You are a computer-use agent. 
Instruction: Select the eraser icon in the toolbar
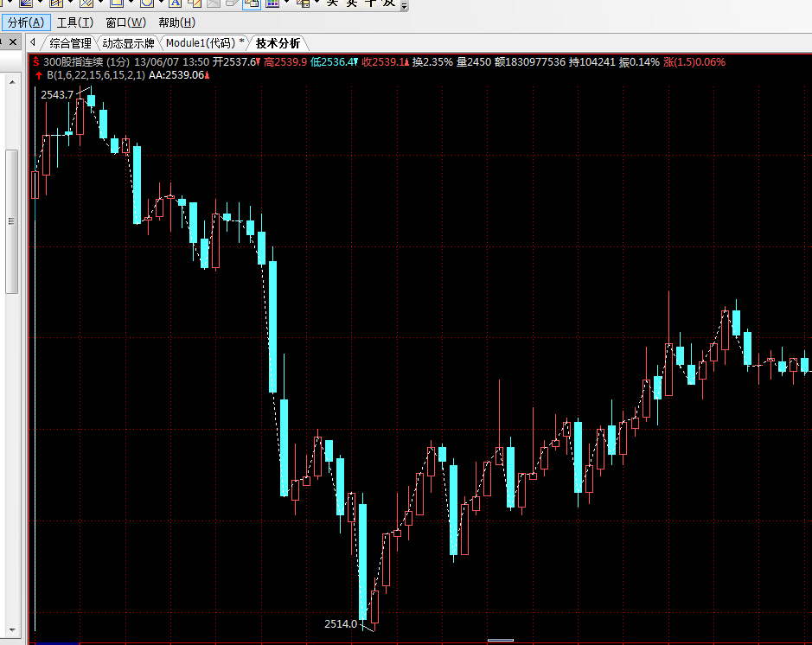coord(231,3)
